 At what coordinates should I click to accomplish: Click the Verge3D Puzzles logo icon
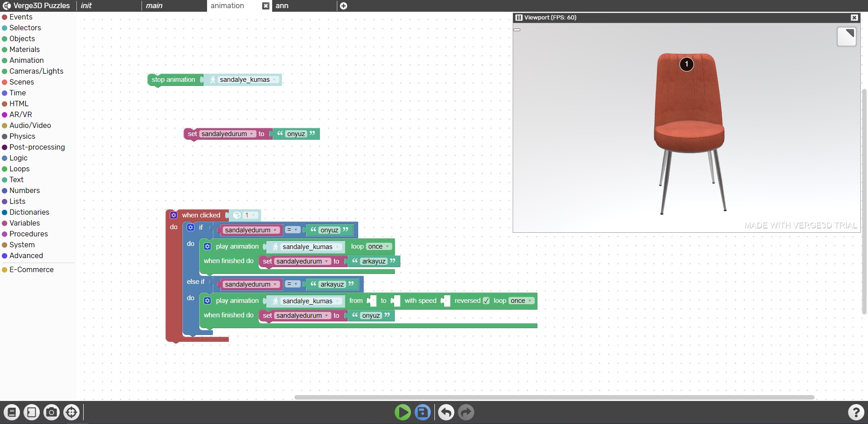click(x=7, y=6)
